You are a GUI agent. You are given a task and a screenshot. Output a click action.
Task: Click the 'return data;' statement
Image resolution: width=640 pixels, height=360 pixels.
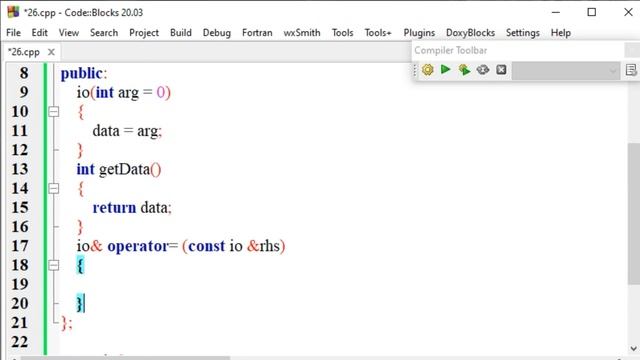pos(132,208)
